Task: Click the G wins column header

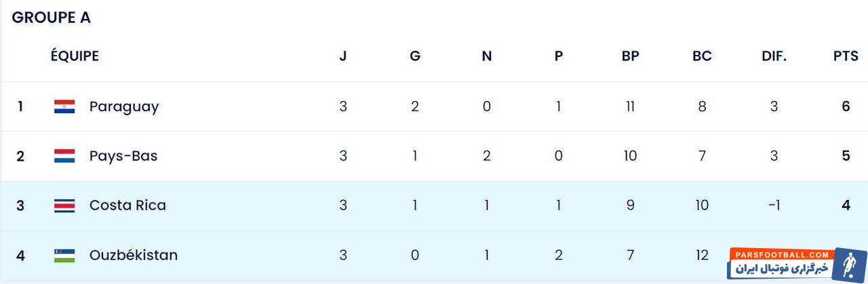Action: pos(415,56)
